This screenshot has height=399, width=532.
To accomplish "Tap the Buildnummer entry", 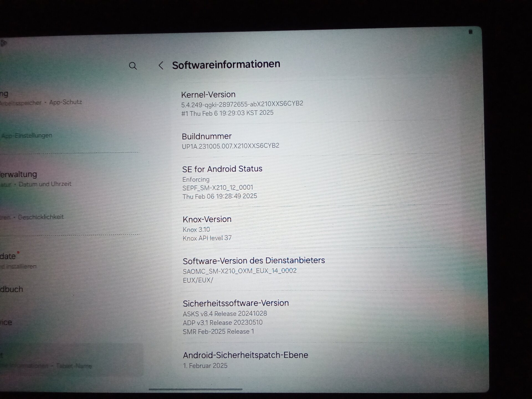I will pyautogui.click(x=230, y=141).
